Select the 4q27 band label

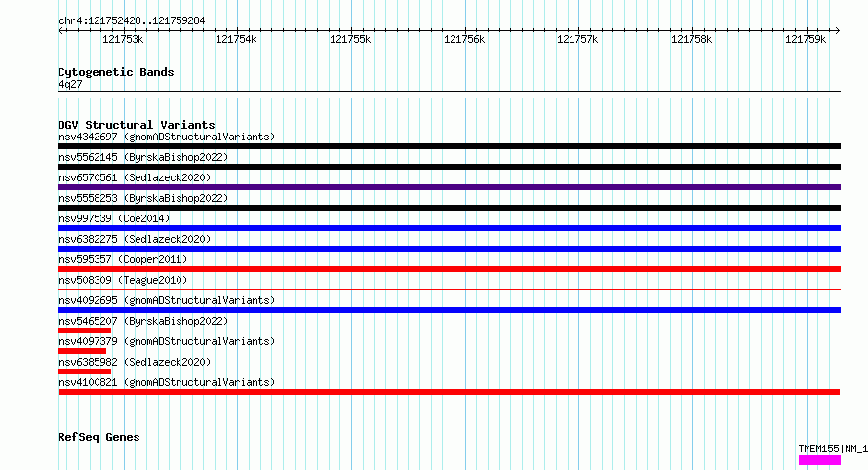70,84
